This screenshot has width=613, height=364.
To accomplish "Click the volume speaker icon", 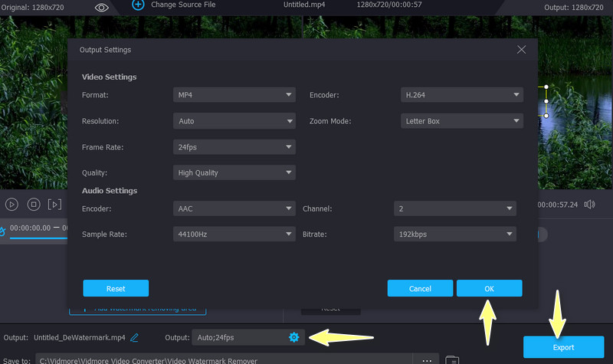I will [x=589, y=205].
